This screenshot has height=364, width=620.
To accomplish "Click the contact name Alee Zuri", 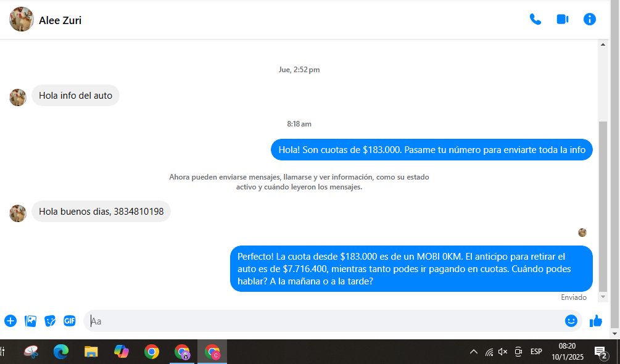I will point(60,20).
